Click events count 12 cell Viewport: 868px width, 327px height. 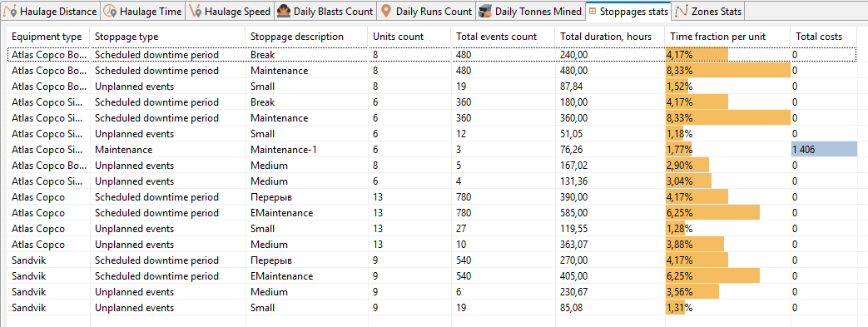pos(503,134)
